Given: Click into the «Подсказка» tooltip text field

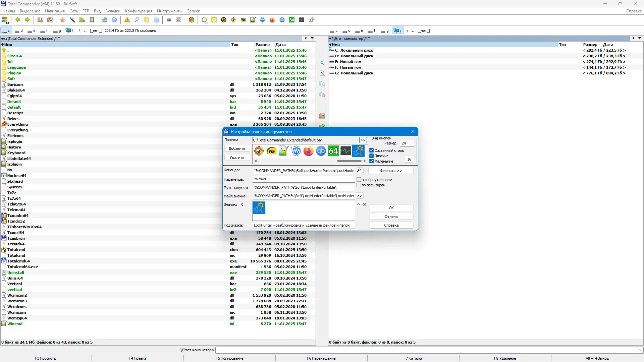Looking at the screenshot, I should click(x=303, y=225).
